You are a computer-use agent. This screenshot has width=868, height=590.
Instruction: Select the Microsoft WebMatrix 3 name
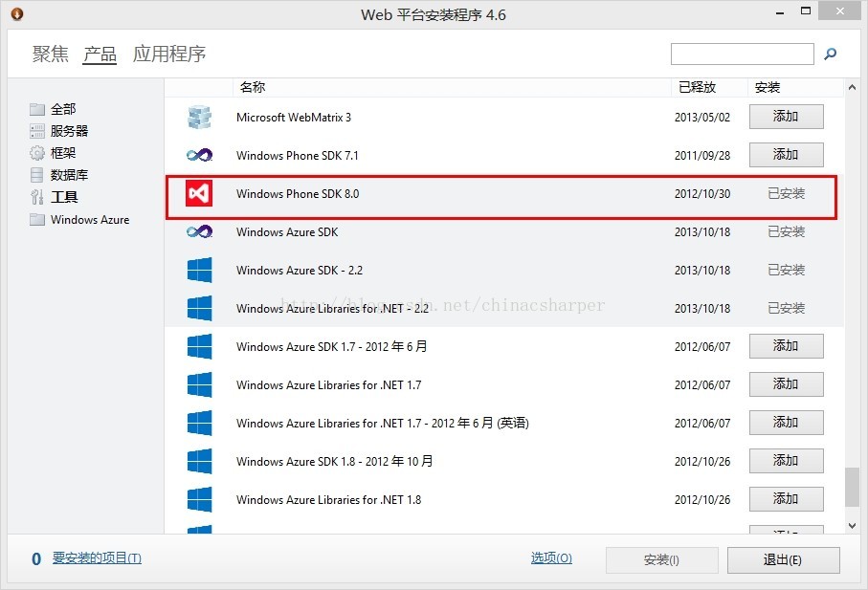click(294, 118)
